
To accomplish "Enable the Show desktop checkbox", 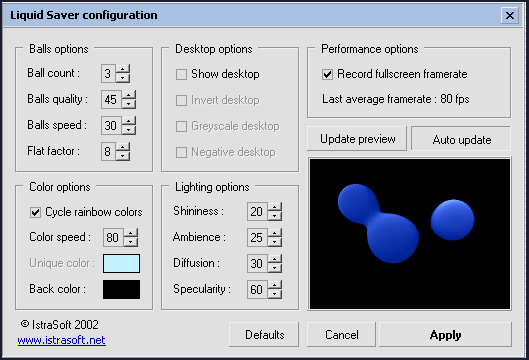I will pyautogui.click(x=181, y=74).
